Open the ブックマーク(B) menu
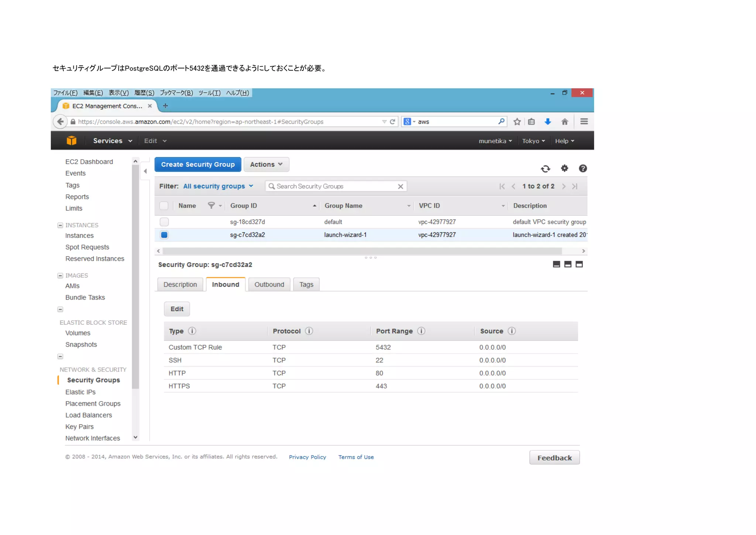The width and height of the screenshot is (756, 535). pyautogui.click(x=176, y=93)
